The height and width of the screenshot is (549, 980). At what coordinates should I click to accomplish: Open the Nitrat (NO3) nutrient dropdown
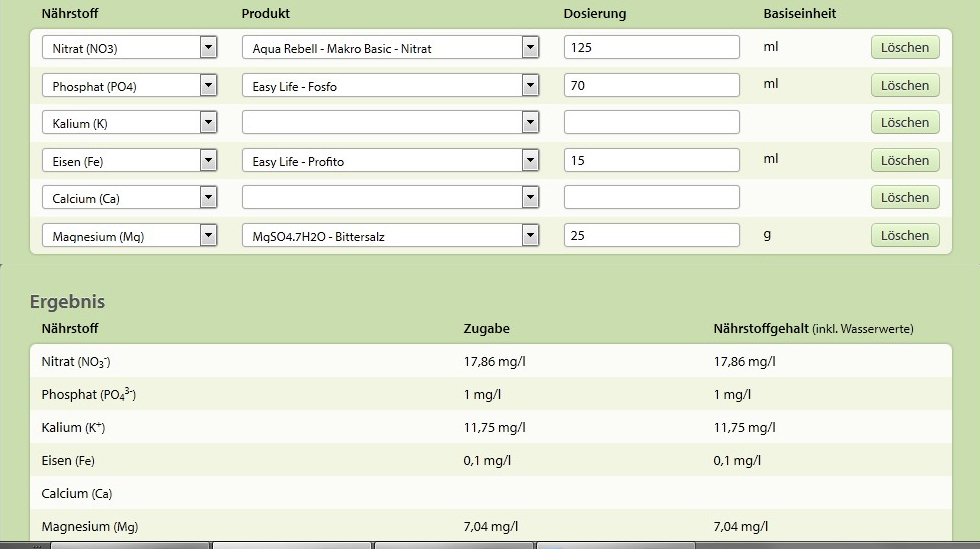click(129, 48)
